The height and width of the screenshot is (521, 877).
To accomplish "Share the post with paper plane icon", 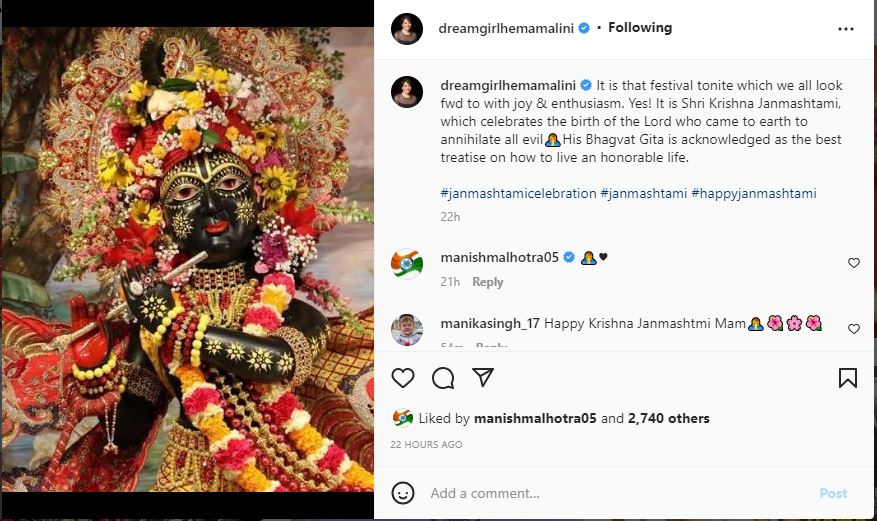I will [483, 378].
